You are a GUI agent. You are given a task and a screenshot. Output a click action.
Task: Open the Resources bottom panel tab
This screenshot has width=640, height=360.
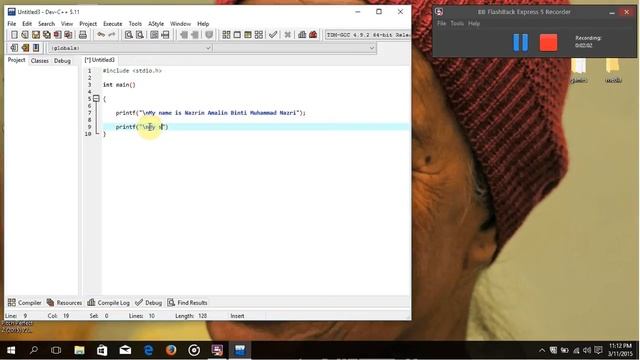[64, 302]
